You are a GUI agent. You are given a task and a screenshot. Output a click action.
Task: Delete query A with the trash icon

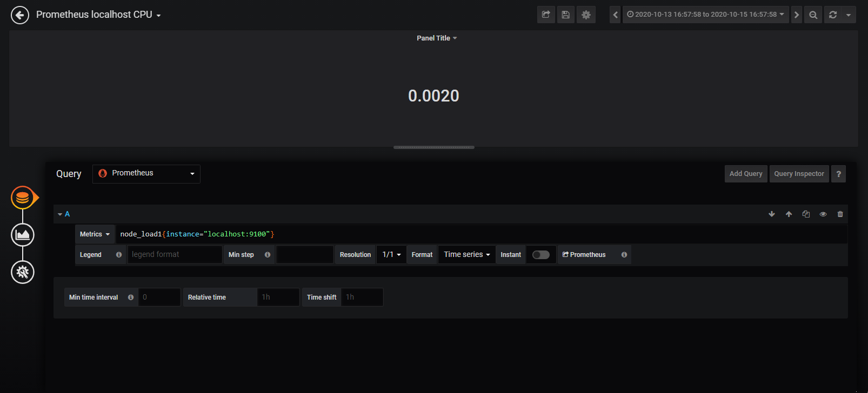[840, 214]
